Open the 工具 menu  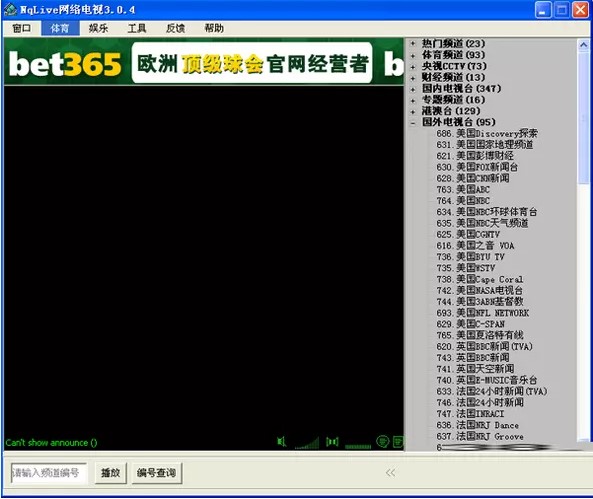[x=137, y=28]
